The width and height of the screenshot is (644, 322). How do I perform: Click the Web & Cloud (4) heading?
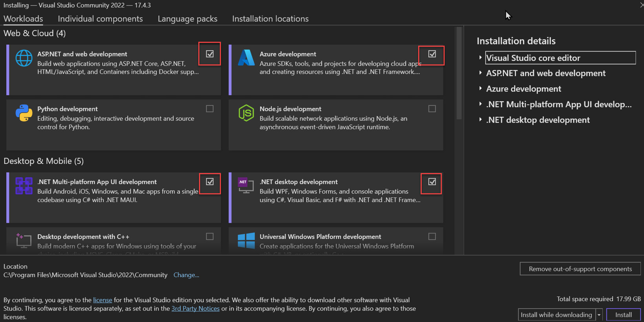click(x=35, y=33)
